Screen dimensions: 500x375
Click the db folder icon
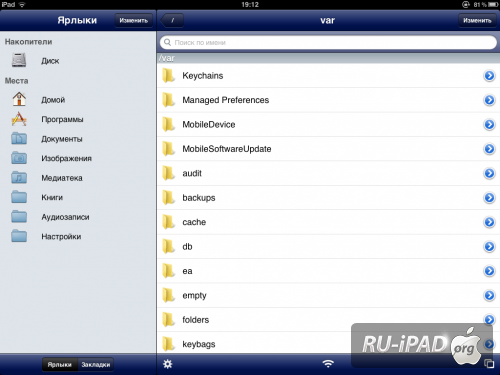click(168, 246)
